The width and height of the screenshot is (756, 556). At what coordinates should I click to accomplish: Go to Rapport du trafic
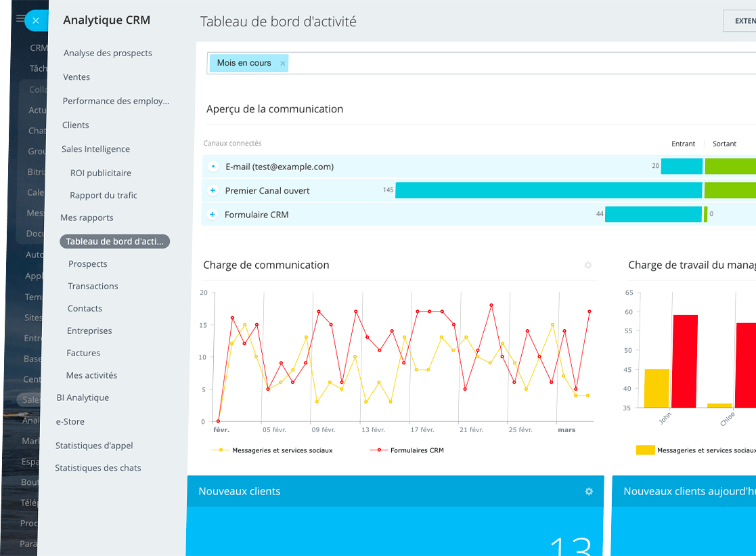[104, 195]
